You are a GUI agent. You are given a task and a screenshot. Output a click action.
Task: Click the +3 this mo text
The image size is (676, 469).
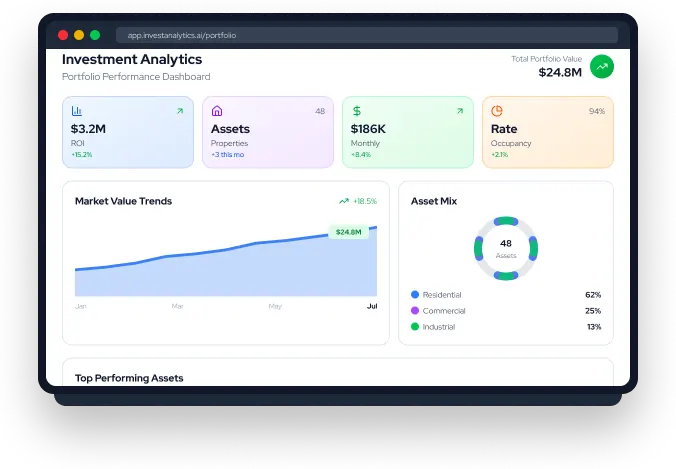[228, 154]
